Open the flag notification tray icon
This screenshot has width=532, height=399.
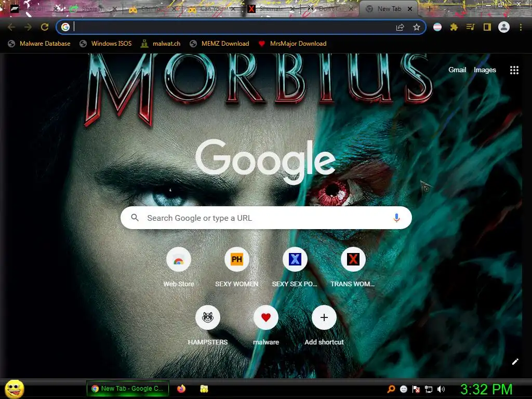[x=416, y=389]
